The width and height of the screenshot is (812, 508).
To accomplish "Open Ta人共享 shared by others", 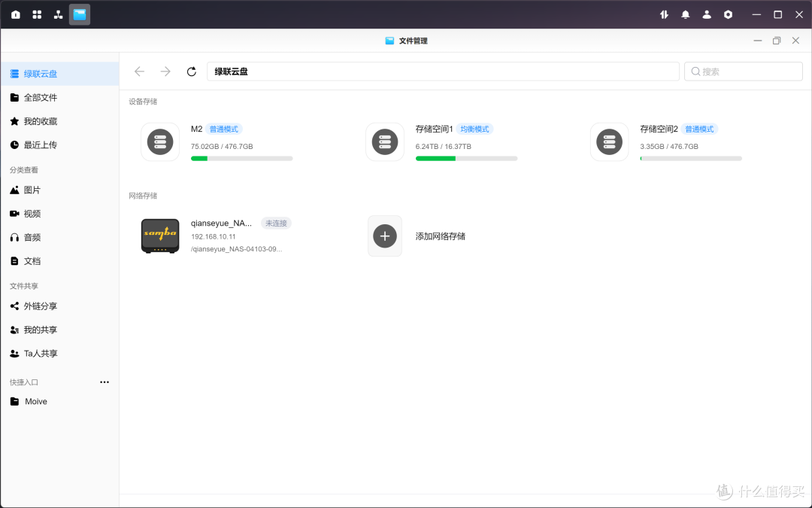I will 59,354.
